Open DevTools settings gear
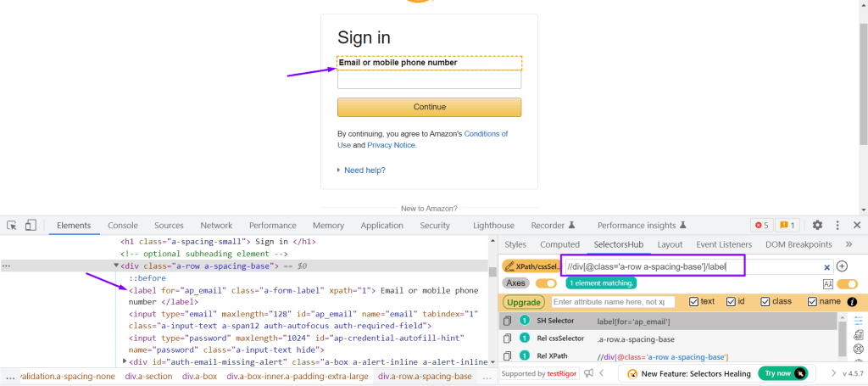 coord(817,226)
